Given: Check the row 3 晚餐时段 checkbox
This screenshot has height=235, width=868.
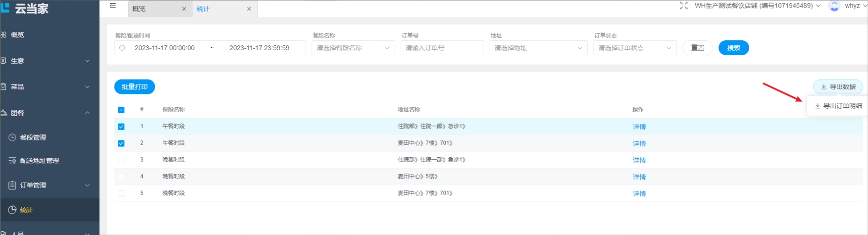Looking at the screenshot, I should (x=121, y=160).
